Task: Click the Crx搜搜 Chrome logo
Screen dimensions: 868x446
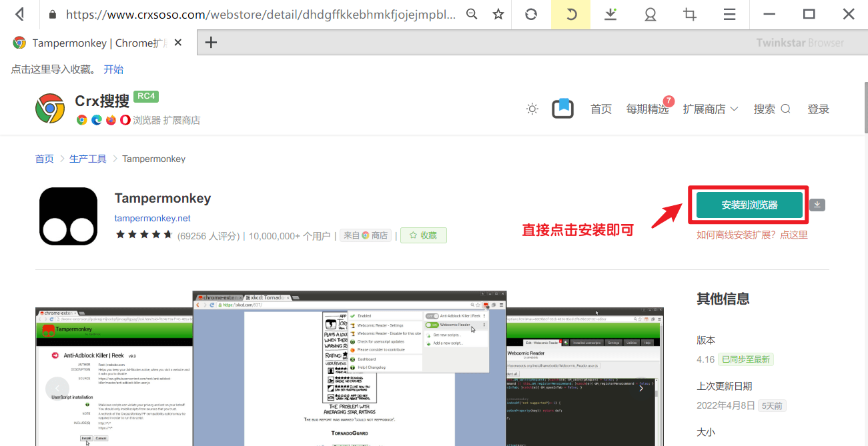Action: (x=50, y=109)
